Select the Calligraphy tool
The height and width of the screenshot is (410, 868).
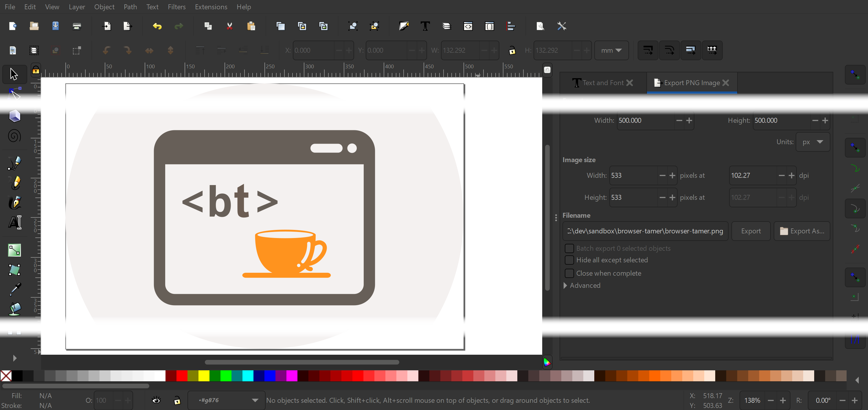(14, 203)
